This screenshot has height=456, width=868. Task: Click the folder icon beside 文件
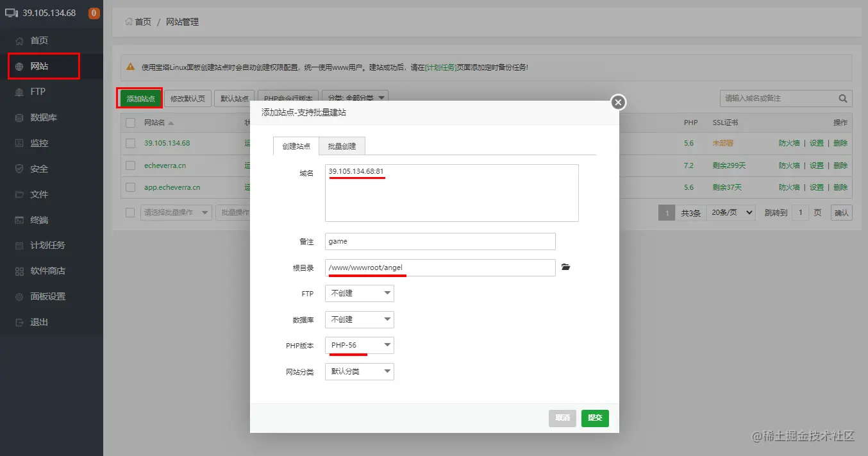coord(19,194)
